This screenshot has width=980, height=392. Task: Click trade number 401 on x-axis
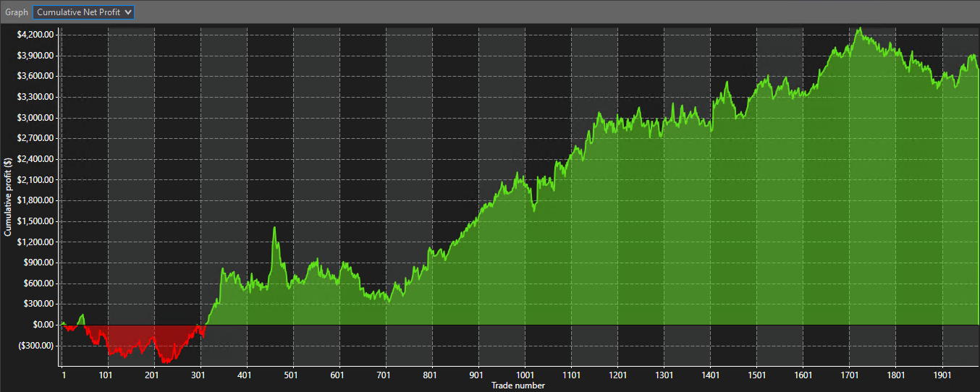coord(247,375)
